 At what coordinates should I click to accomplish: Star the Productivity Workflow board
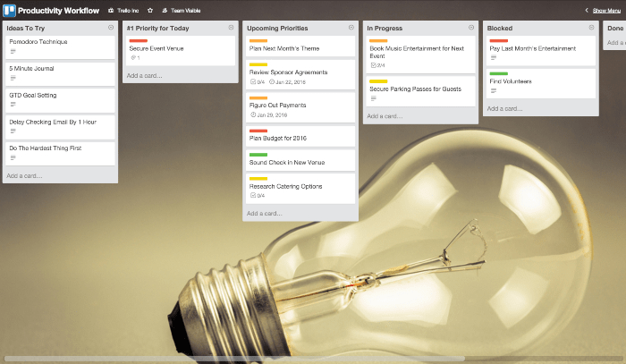(x=150, y=11)
